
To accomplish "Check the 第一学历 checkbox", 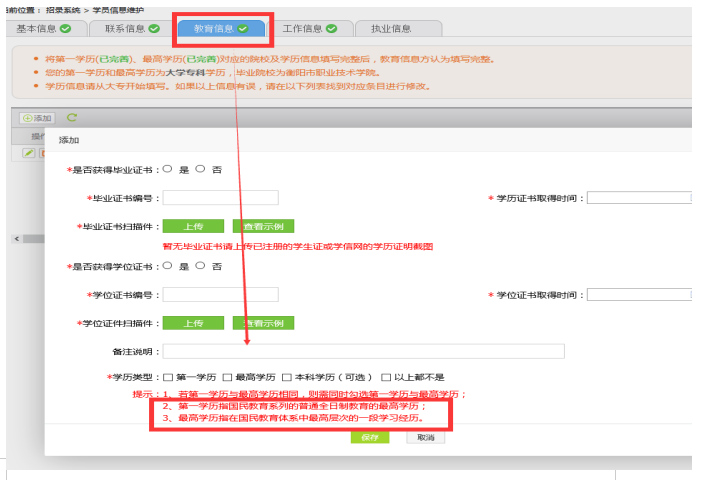I will coord(168,377).
